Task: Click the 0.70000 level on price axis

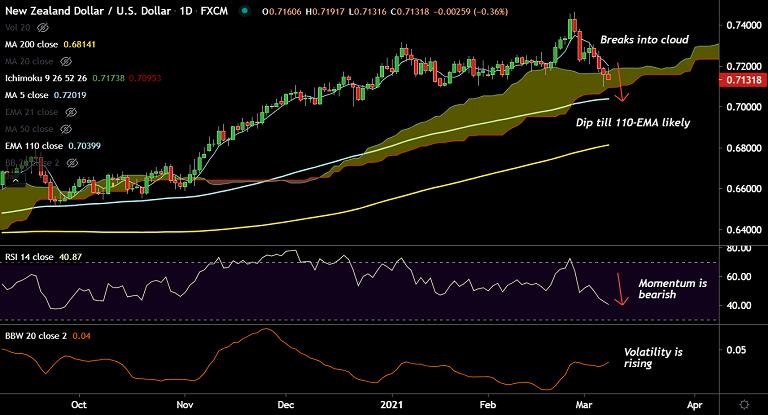Action: (740, 106)
